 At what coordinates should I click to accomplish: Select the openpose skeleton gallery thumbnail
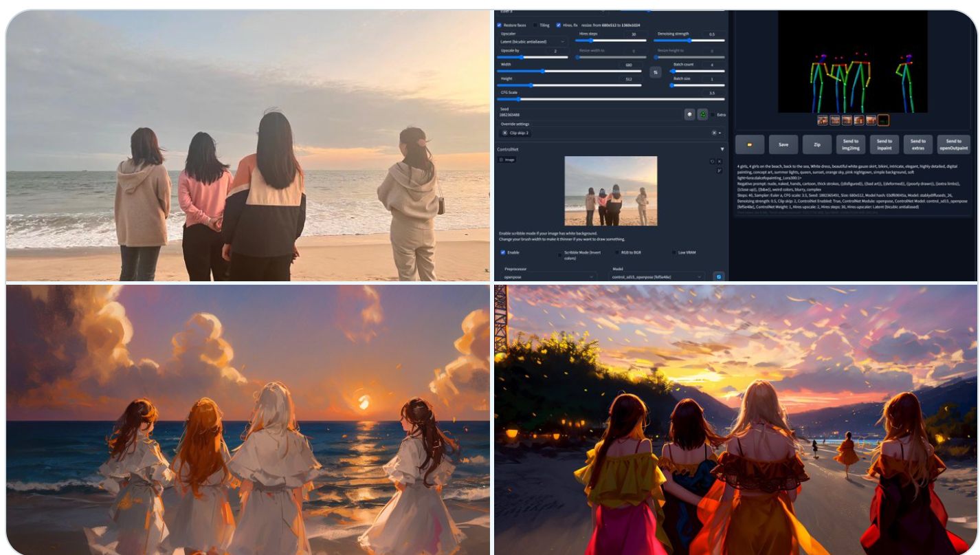[883, 120]
